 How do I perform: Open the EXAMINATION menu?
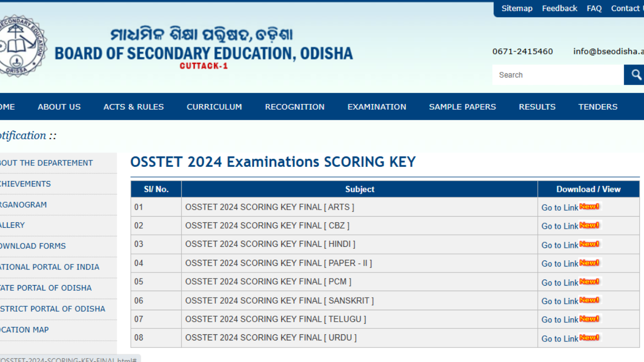[x=377, y=107]
